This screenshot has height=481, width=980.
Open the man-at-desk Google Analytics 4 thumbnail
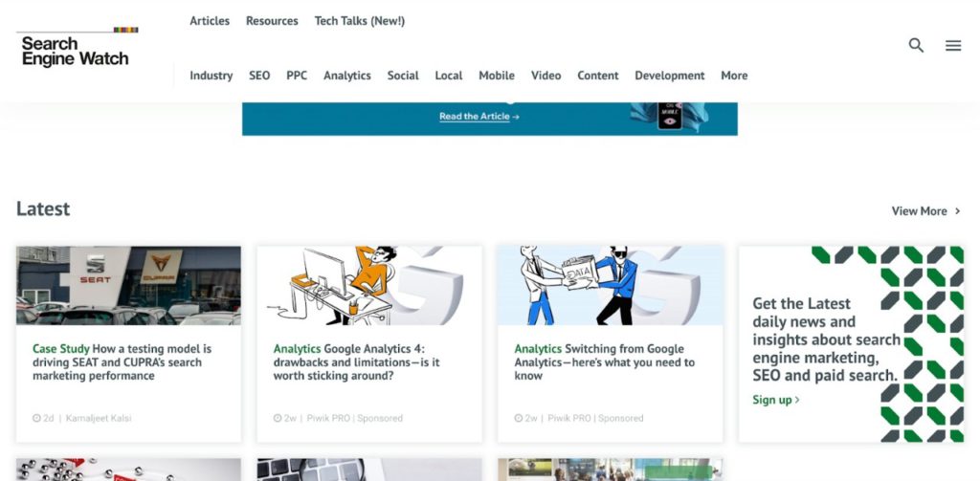[368, 285]
